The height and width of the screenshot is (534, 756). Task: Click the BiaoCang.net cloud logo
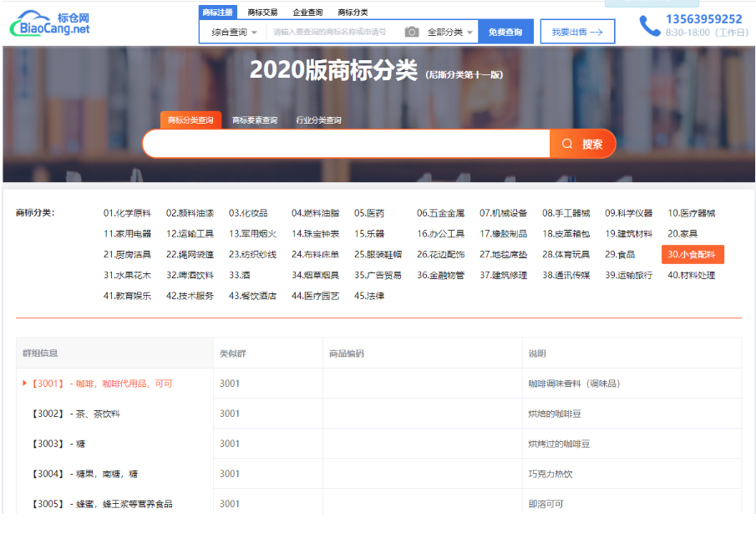[50, 23]
